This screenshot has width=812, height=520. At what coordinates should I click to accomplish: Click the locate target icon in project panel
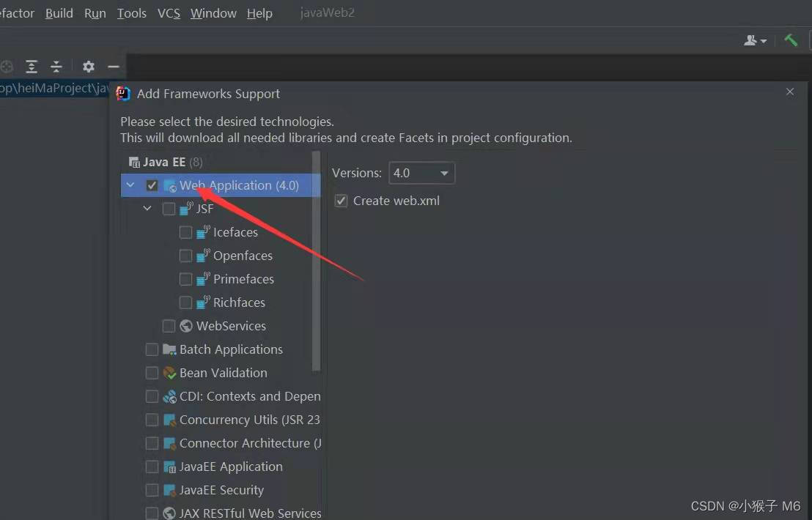coord(6,66)
